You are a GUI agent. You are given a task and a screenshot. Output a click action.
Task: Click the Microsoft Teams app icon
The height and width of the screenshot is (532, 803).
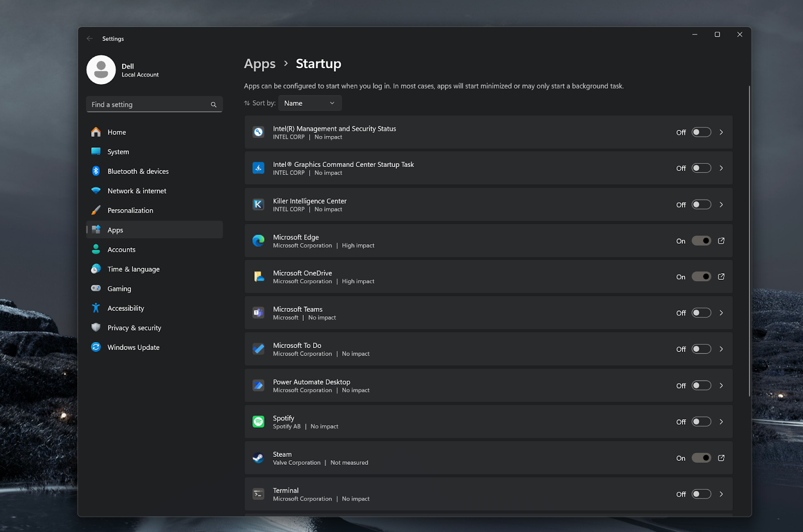pos(258,313)
